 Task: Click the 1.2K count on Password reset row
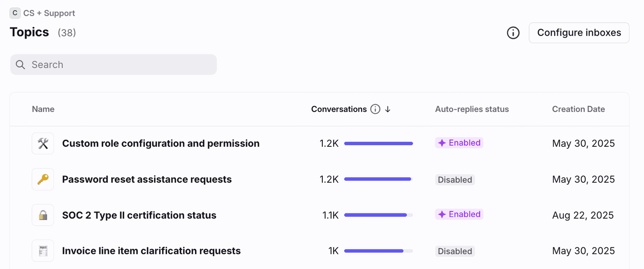click(329, 179)
